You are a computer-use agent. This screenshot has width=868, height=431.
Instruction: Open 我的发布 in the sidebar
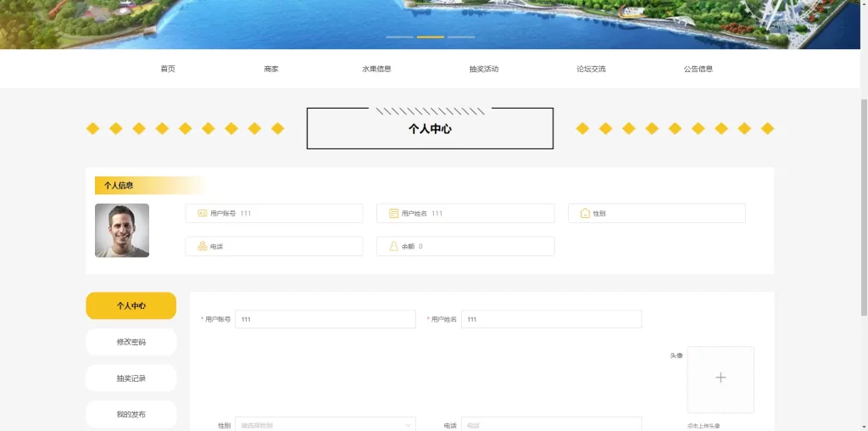pos(131,414)
